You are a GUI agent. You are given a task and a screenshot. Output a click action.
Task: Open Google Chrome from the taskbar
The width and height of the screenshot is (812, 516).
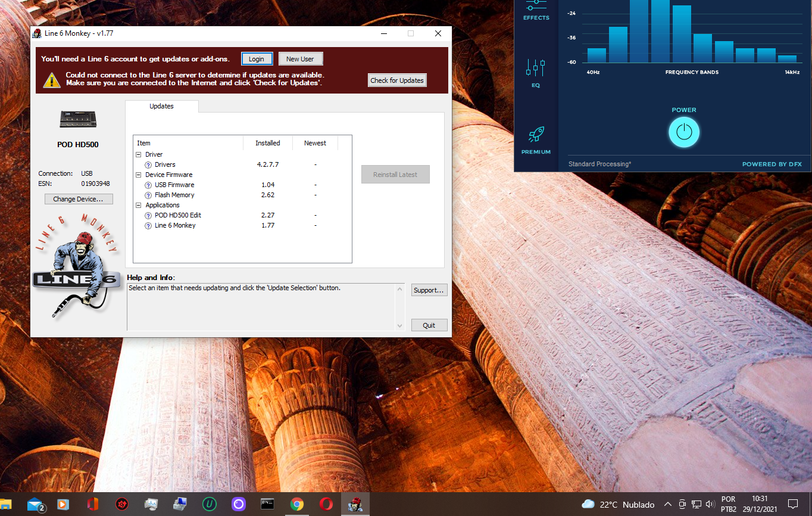(x=297, y=504)
